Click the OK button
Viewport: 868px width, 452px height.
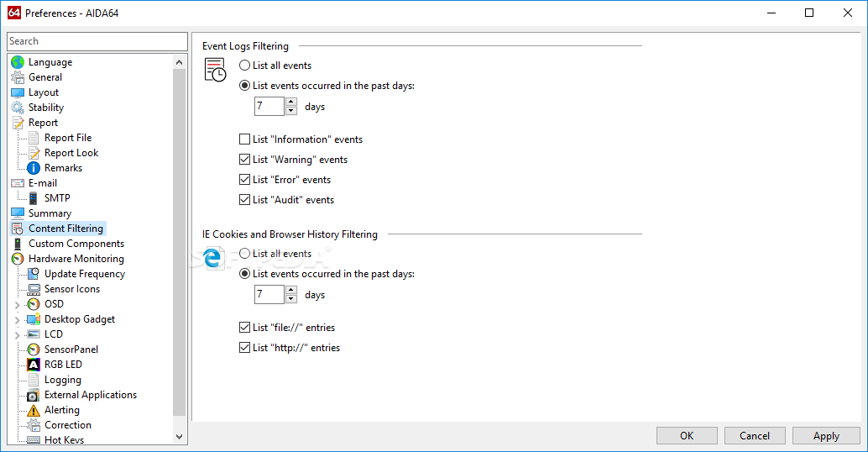pos(687,436)
